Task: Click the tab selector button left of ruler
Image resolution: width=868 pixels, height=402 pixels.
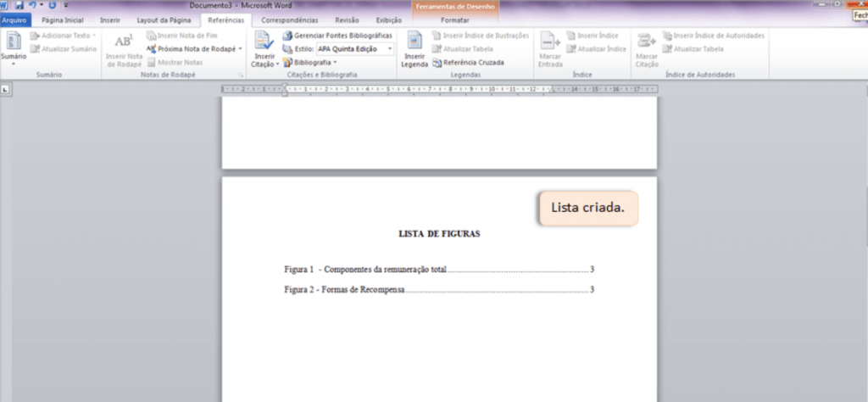Action: point(6,89)
